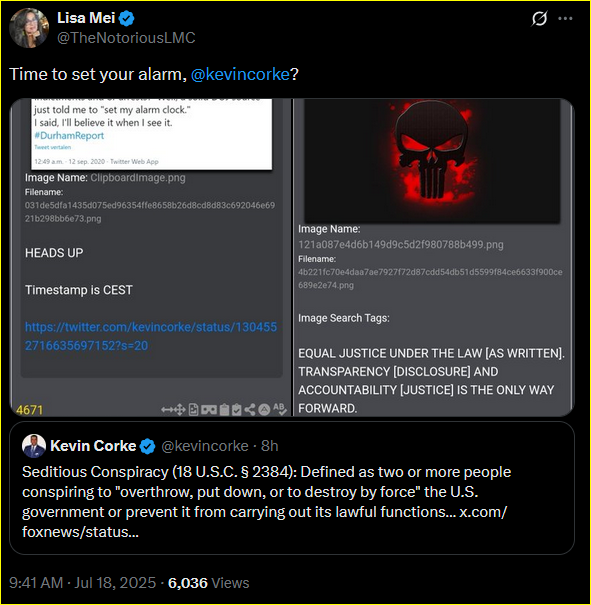
Task: Open the red Punisher skull image
Action: click(x=432, y=161)
